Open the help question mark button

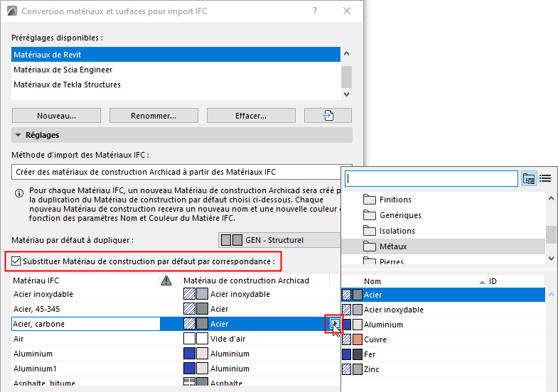(x=315, y=11)
